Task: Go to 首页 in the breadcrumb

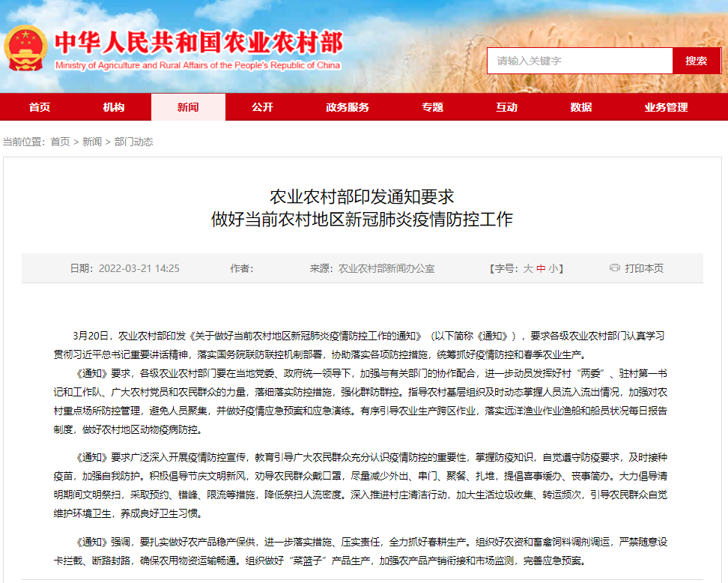Action: (x=61, y=142)
